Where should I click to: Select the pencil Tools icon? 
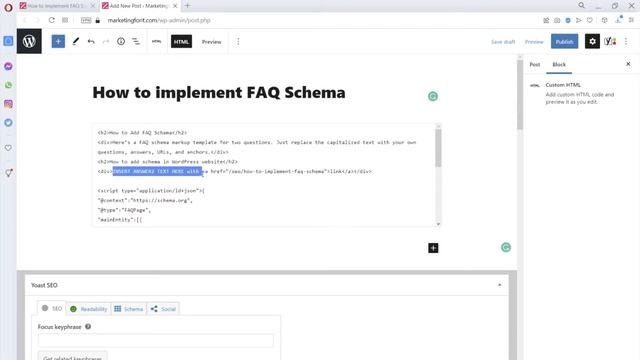pos(76,41)
